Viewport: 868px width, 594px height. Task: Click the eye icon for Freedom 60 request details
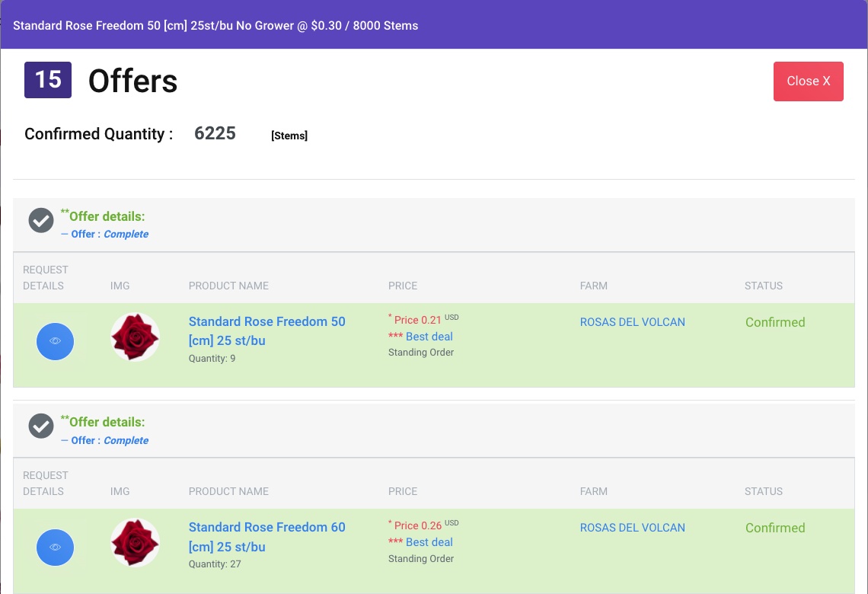(x=55, y=547)
